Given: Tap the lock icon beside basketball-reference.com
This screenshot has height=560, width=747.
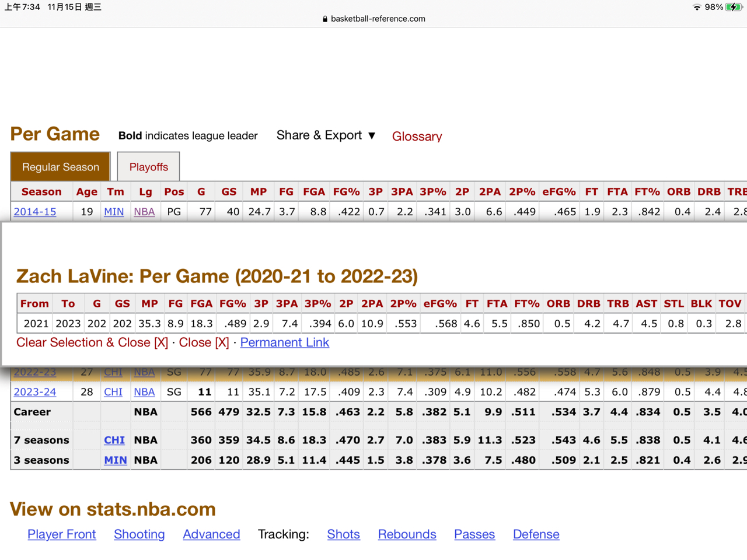Looking at the screenshot, I should pyautogui.click(x=325, y=19).
